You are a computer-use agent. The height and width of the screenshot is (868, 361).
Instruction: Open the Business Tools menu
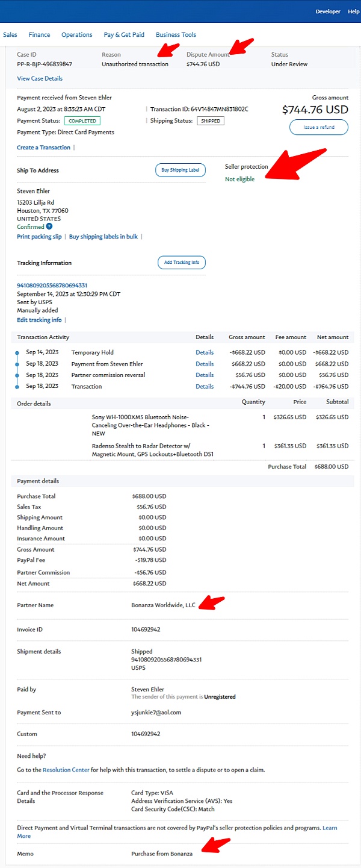click(176, 35)
